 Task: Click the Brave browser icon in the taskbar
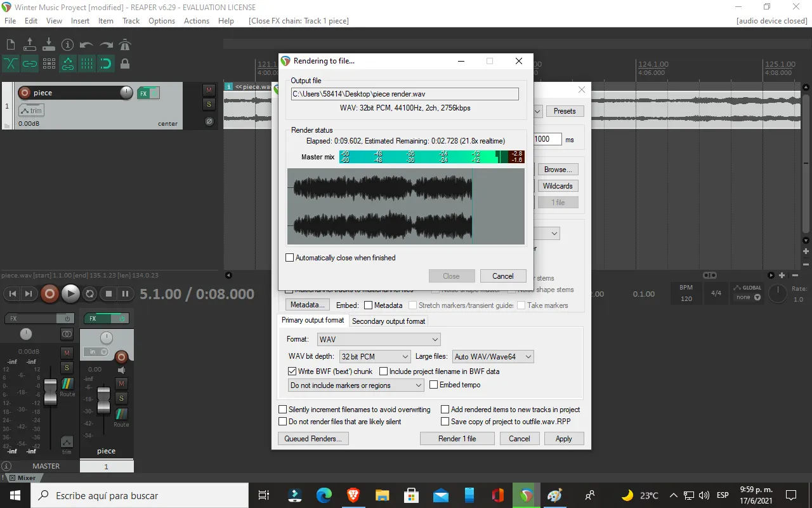pyautogui.click(x=353, y=495)
